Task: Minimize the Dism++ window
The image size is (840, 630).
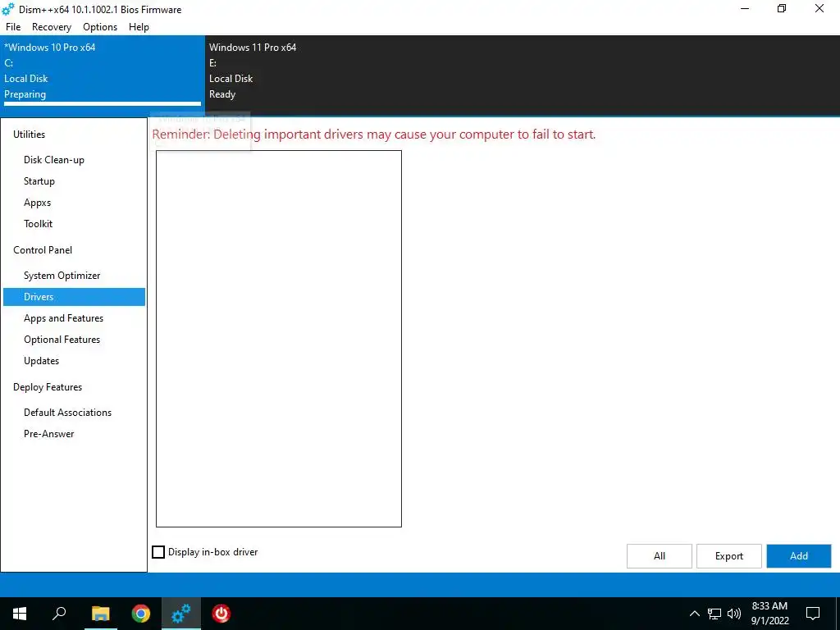Action: 745,8
